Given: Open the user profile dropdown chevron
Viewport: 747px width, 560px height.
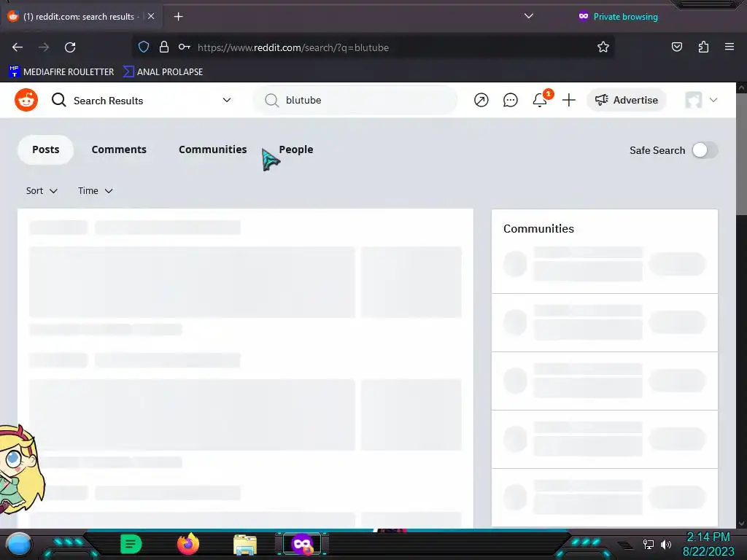Looking at the screenshot, I should point(713,100).
